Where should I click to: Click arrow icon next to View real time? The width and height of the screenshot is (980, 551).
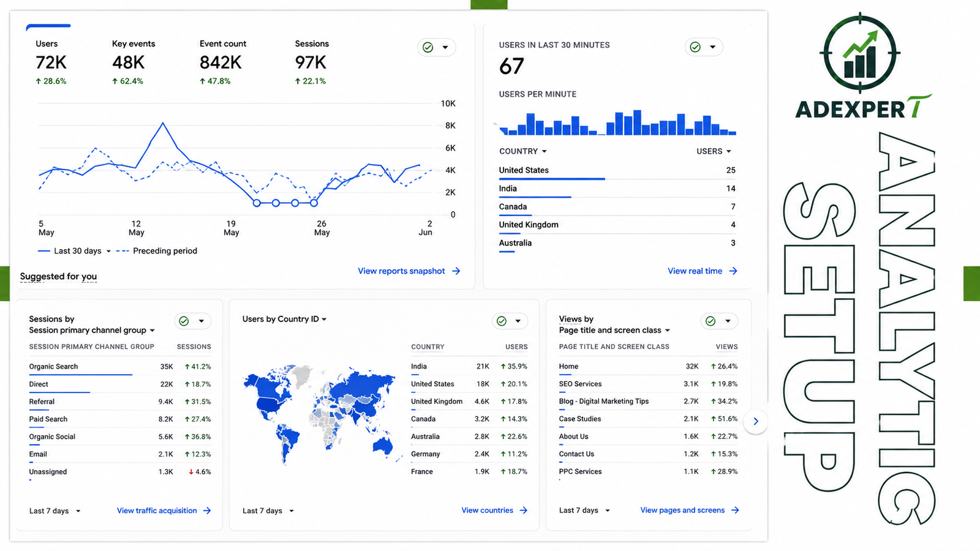[733, 271]
